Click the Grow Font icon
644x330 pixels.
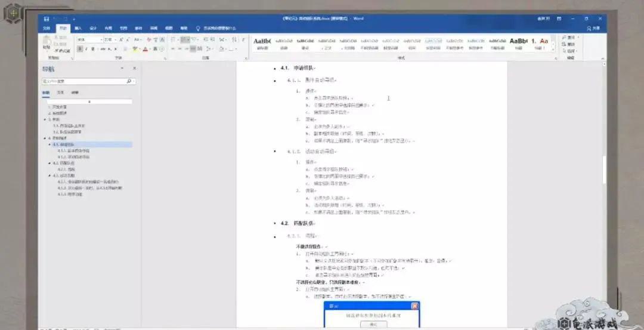pyautogui.click(x=121, y=39)
